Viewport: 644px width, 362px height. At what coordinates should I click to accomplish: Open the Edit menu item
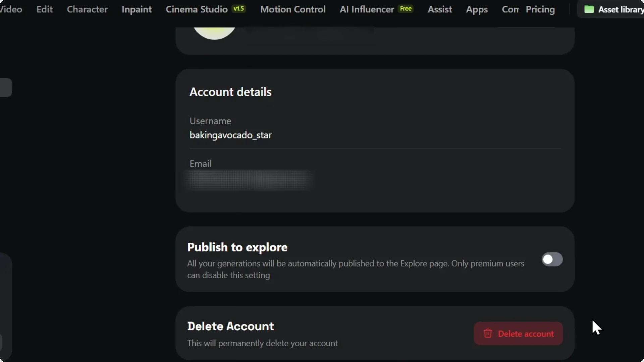point(44,9)
